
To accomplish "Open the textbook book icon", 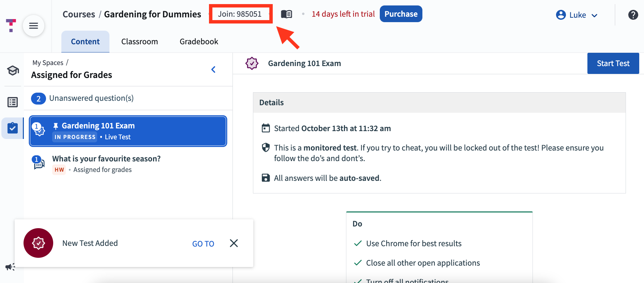I will (286, 14).
